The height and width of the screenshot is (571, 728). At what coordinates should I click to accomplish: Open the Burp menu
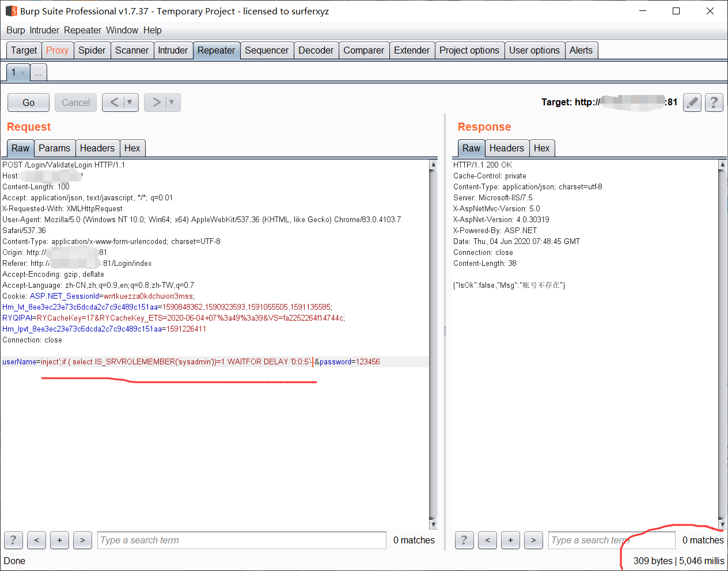16,30
